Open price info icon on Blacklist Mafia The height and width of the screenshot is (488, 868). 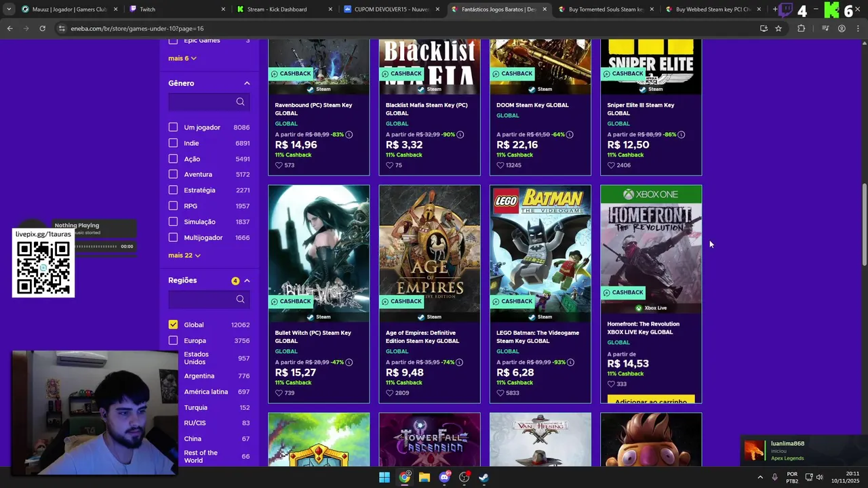[x=460, y=135]
